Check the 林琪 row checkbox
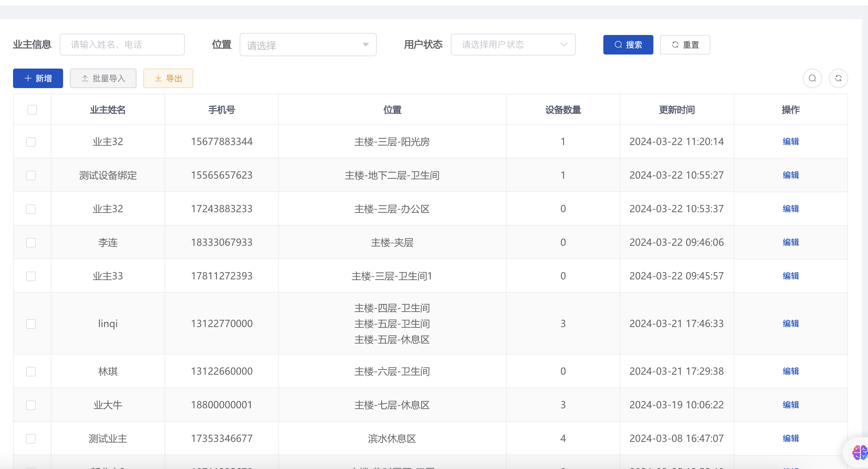The image size is (868, 469). coord(31,372)
